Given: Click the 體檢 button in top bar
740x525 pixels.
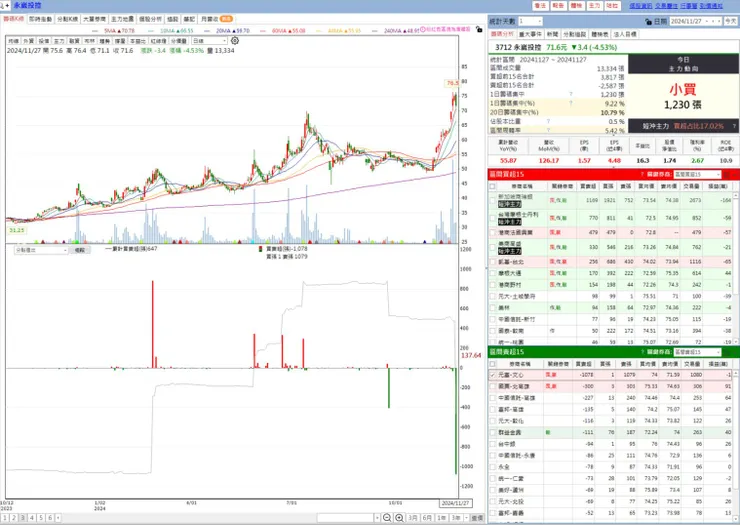Looking at the screenshot, I should tap(576, 6).
